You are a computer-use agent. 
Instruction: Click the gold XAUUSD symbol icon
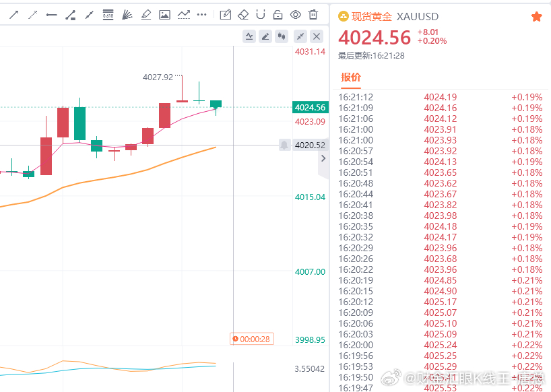343,16
